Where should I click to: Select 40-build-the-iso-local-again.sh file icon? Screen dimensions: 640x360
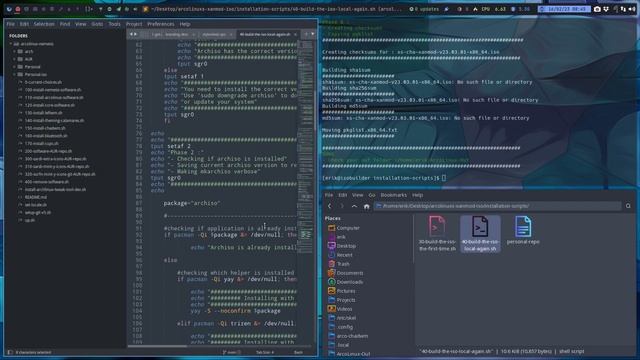480,233
